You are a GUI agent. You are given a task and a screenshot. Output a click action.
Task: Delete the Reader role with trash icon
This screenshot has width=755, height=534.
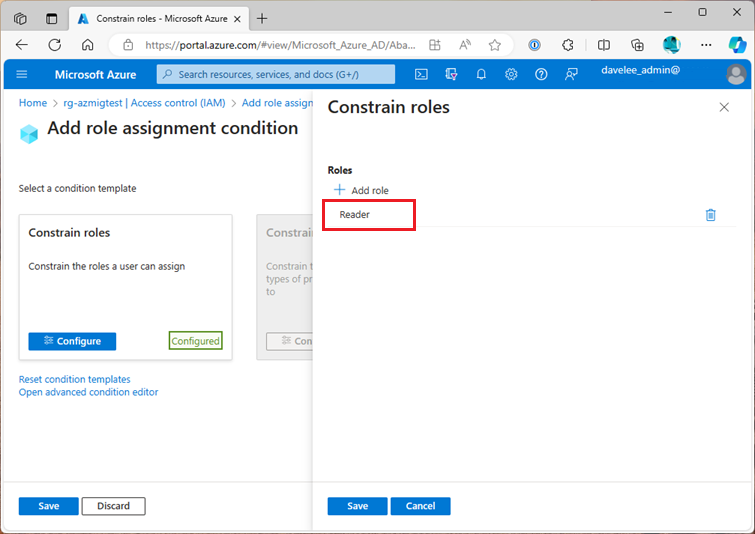pos(711,215)
